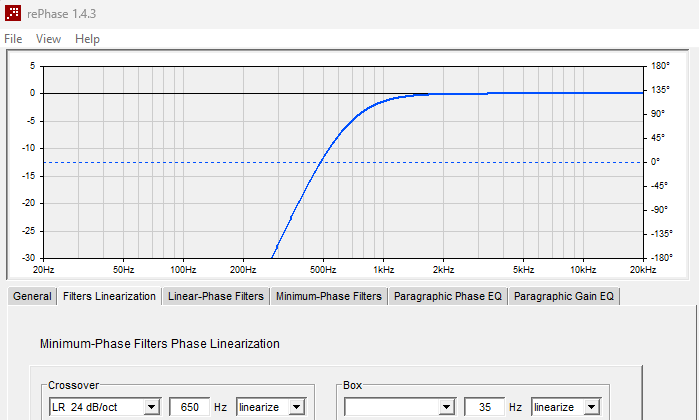Image resolution: width=699 pixels, height=420 pixels.
Task: Click the 2kHz frequency axis label
Action: point(444,270)
